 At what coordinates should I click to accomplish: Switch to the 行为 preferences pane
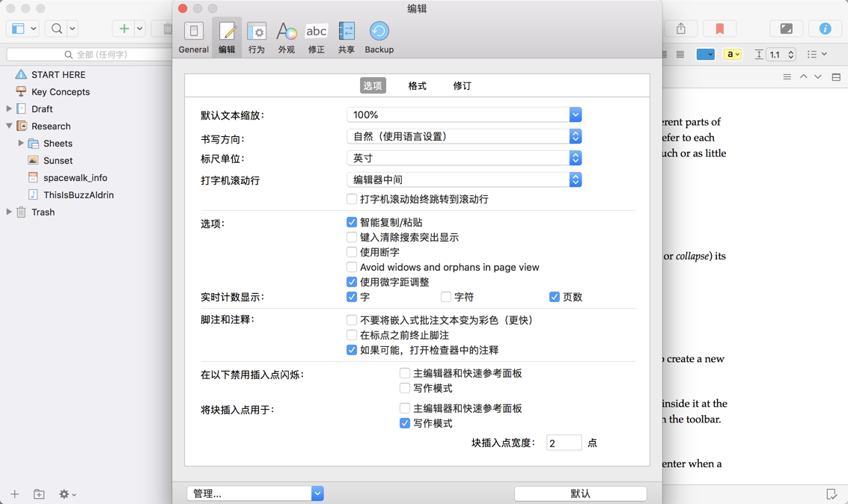(x=257, y=36)
